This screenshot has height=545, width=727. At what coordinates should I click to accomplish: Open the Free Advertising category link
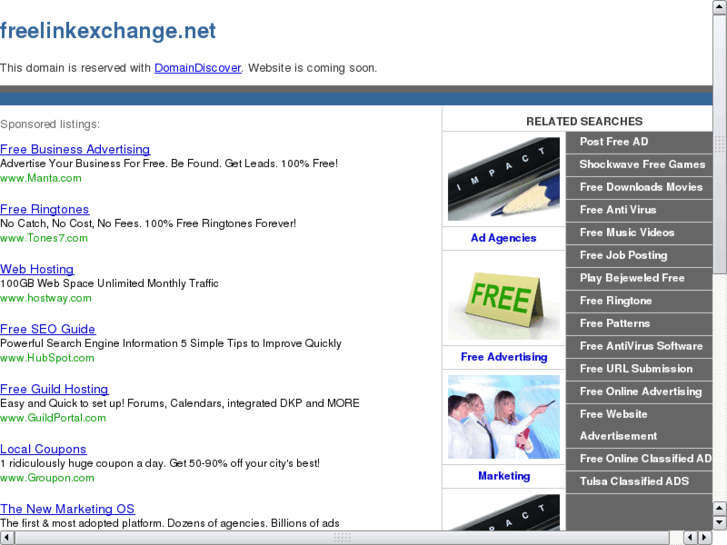(504, 357)
